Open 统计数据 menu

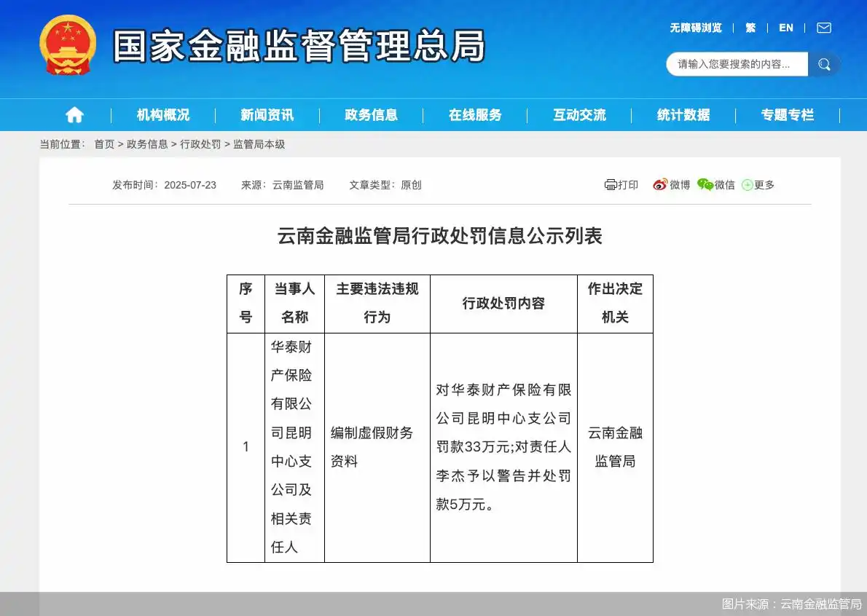tap(683, 115)
